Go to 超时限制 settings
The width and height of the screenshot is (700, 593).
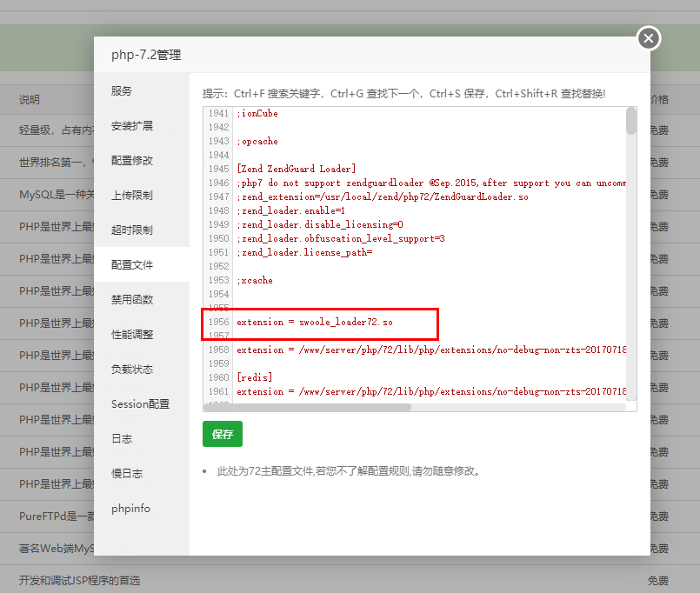tap(132, 230)
